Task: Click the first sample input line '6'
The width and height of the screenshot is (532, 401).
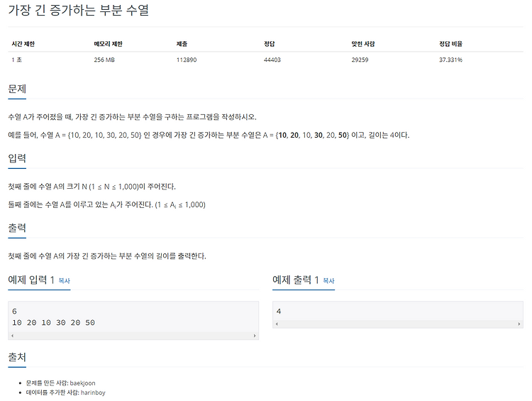Action: [14, 311]
